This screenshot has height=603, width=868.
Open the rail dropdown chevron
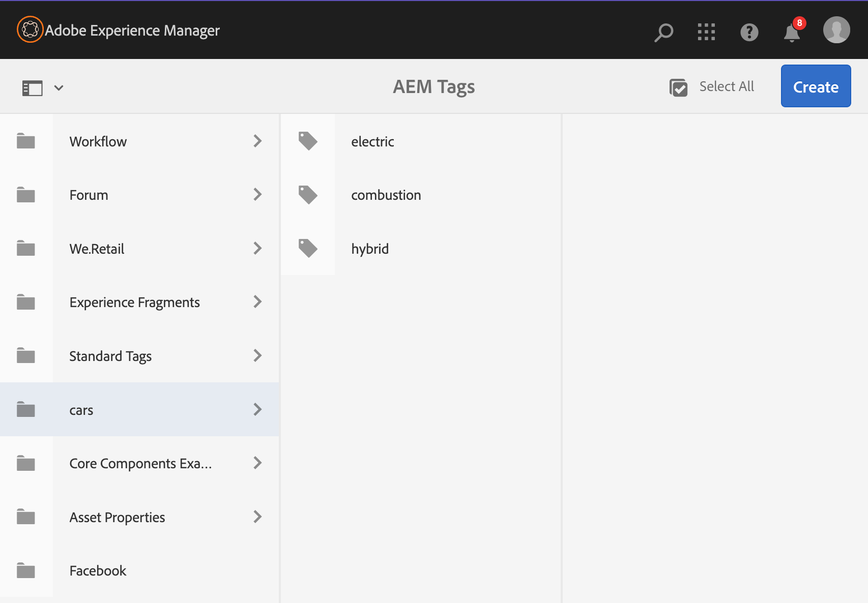[59, 88]
